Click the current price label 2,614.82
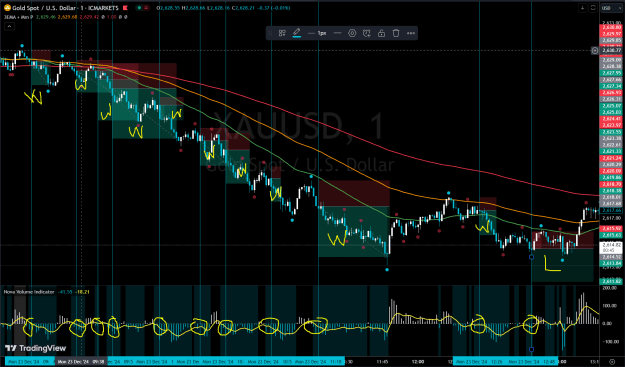This screenshot has height=367, width=625. [611, 247]
